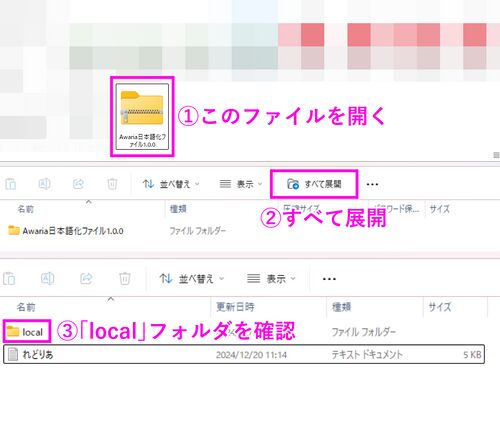Select the れどりあ text file
The height and width of the screenshot is (448, 500).
tap(244, 354)
